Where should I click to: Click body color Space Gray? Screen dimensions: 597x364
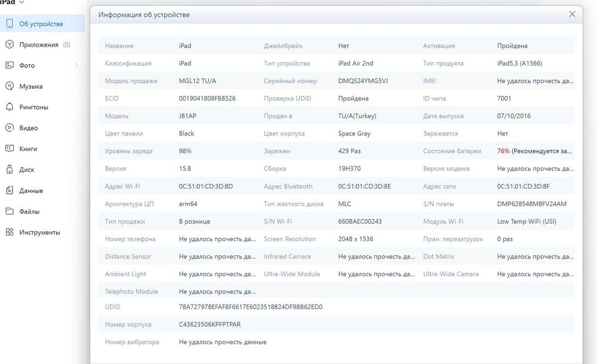coord(354,133)
